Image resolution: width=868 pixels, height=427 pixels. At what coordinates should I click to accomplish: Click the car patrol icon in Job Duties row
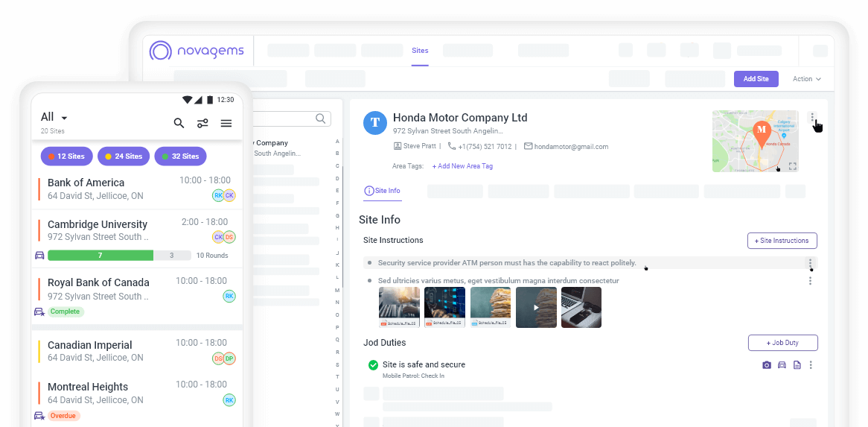pyautogui.click(x=782, y=365)
